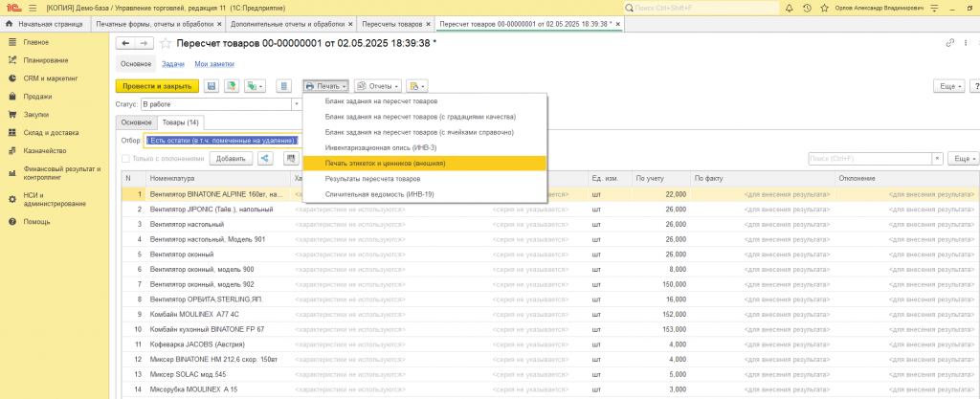Select blank with градациями качества
Image resolution: width=980 pixels, height=399 pixels.
[x=420, y=117]
